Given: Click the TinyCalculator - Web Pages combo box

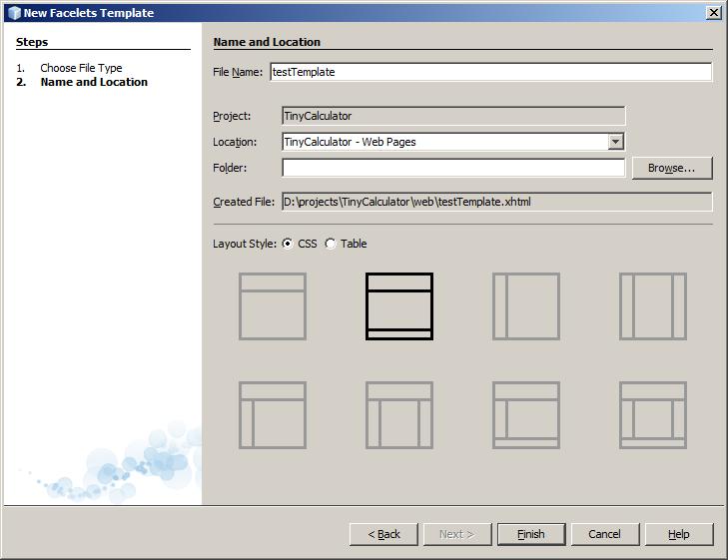Looking at the screenshot, I should [x=444, y=142].
